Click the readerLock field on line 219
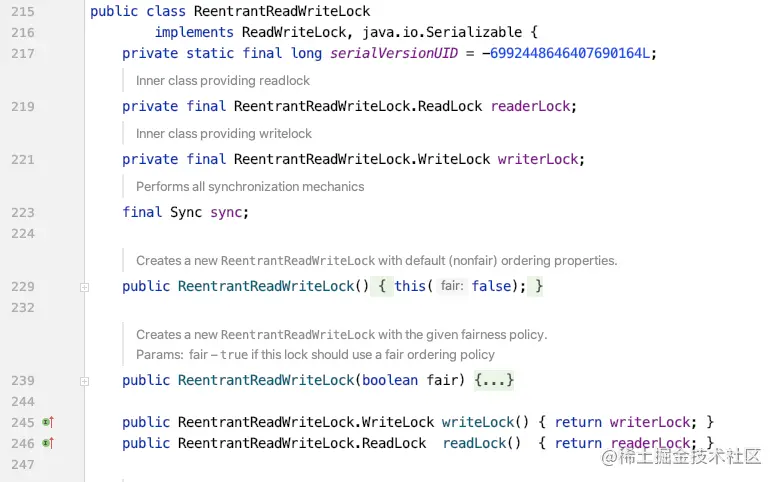Image resolution: width=778 pixels, height=482 pixels. (530, 106)
